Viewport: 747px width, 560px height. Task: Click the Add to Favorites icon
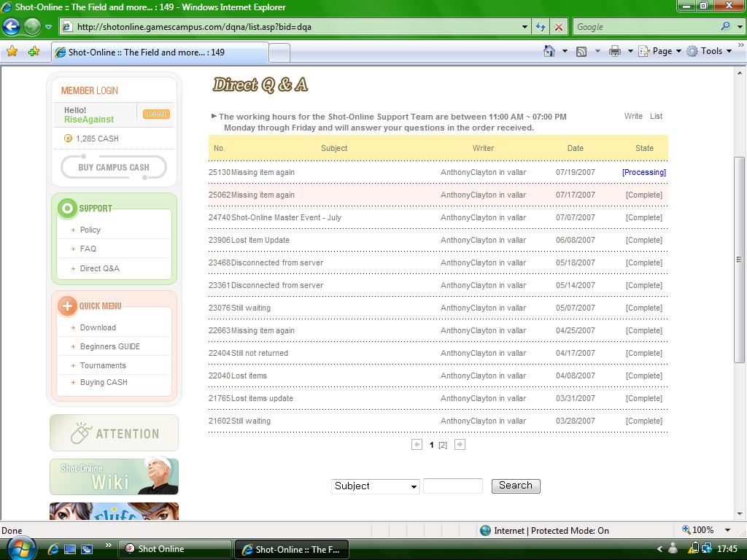click(x=34, y=52)
